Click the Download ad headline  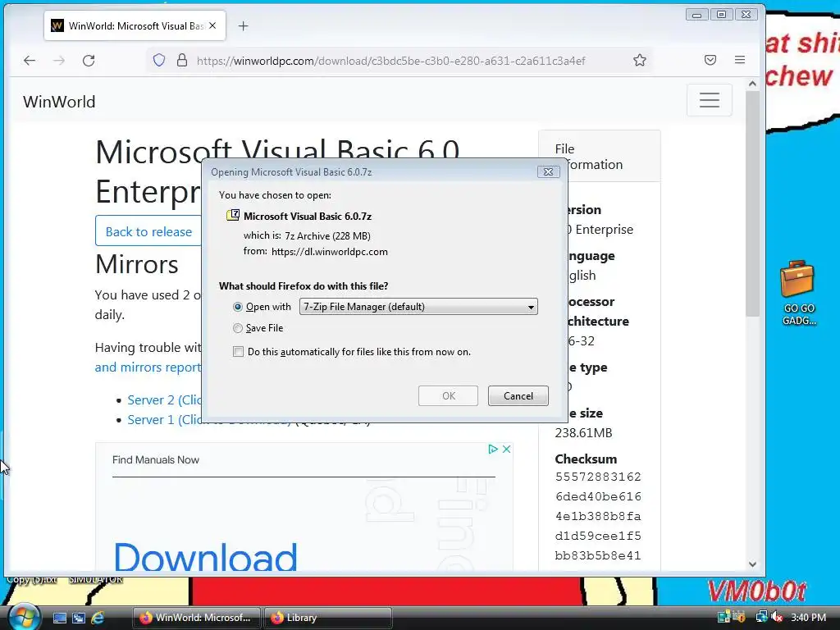click(x=205, y=557)
